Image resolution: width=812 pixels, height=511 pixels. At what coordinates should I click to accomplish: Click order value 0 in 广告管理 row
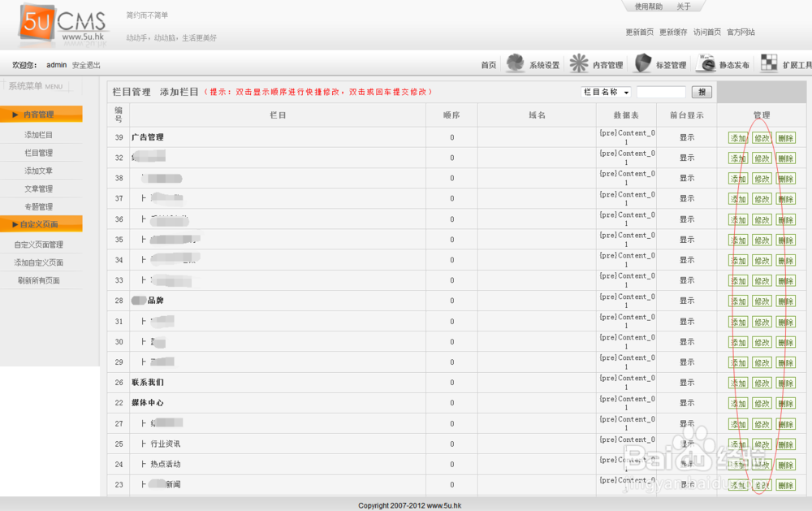452,137
